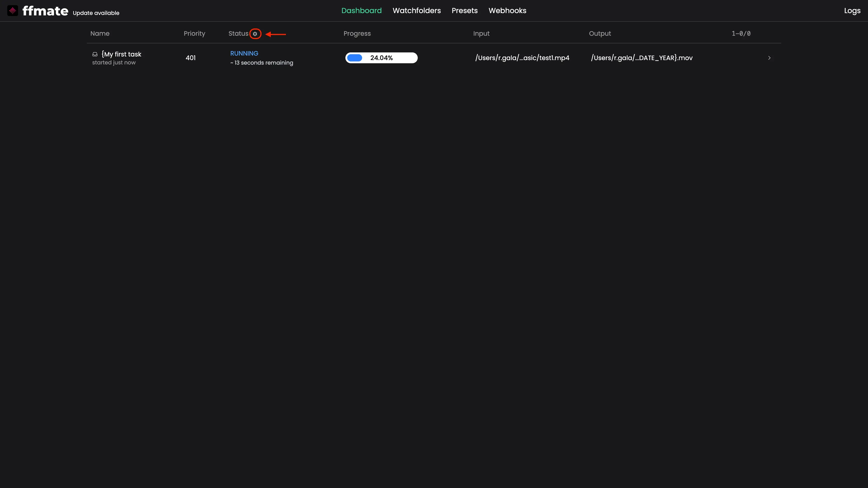Switch to Watchfolders page
The height and width of the screenshot is (488, 868).
coord(416,11)
